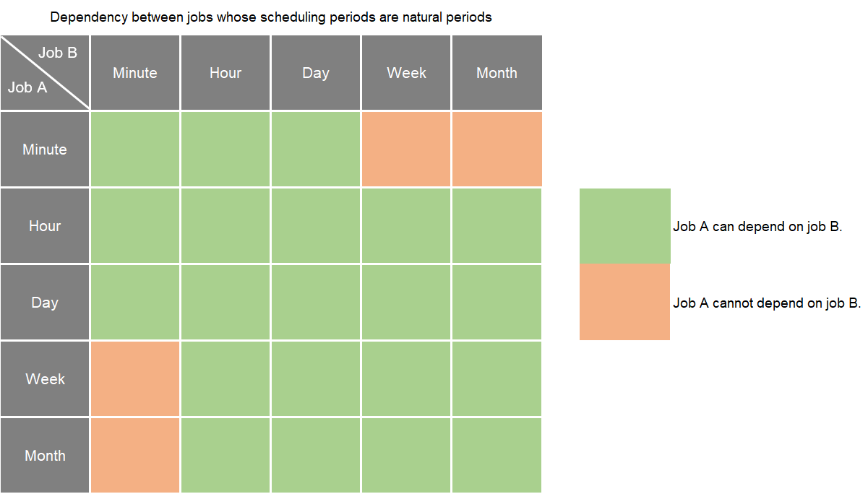This screenshot has width=868, height=494.
Task: Select the Hour column header
Action: tap(225, 72)
